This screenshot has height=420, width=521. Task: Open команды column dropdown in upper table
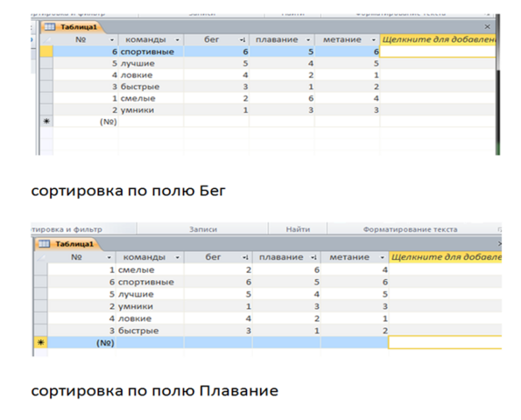tap(178, 40)
